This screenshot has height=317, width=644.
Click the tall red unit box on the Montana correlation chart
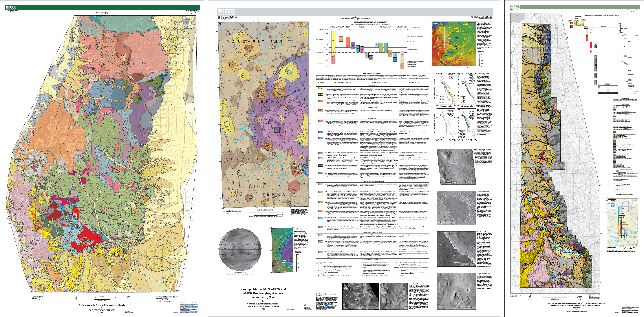(x=591, y=45)
